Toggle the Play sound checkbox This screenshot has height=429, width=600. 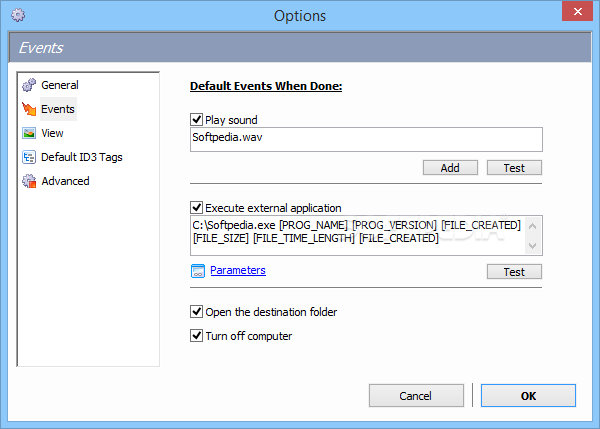(196, 119)
